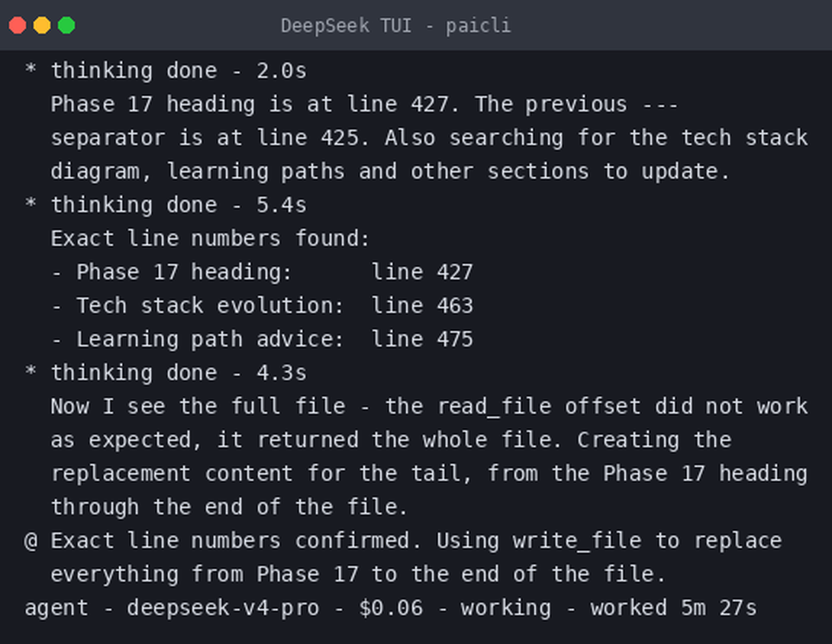Click the '$0.06' cost indicator
The image size is (832, 644).
pyautogui.click(x=391, y=608)
